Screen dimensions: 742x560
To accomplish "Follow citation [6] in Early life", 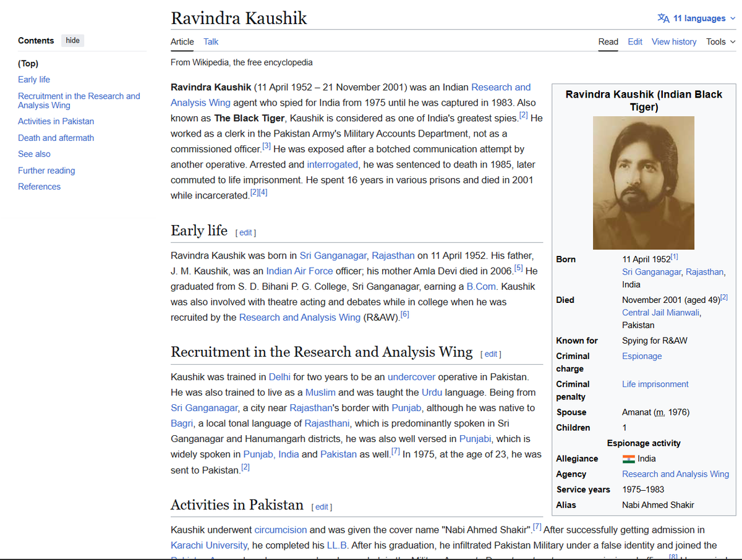I will click(x=405, y=315).
